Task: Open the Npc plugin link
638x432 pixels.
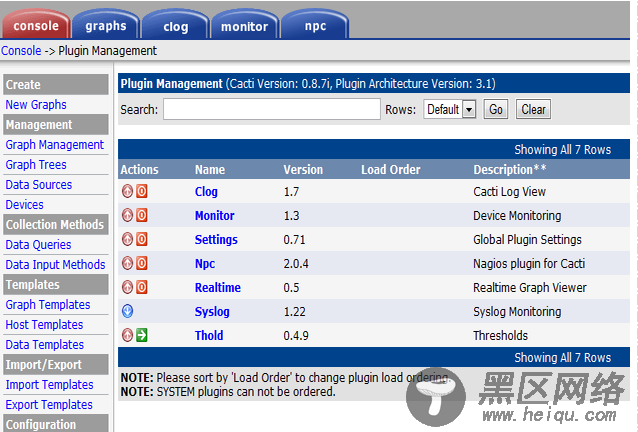Action: pos(205,264)
